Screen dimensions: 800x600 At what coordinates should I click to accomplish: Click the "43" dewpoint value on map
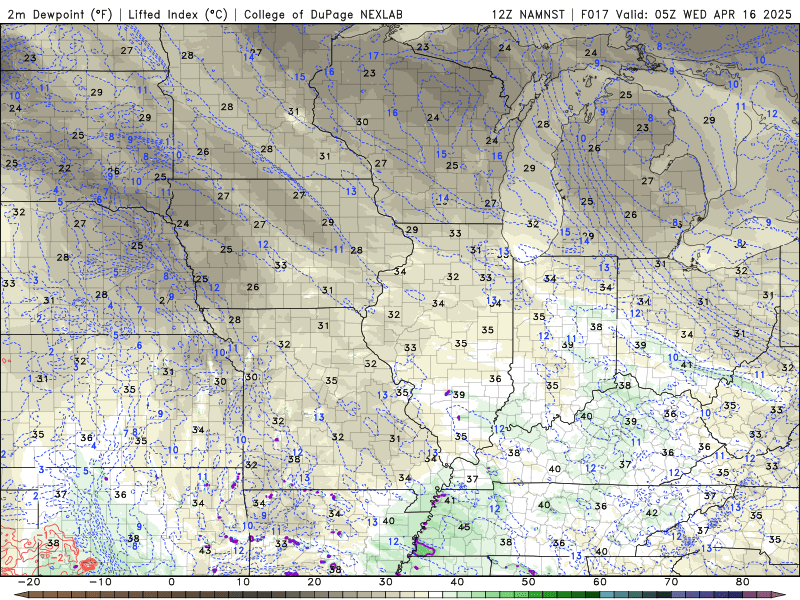point(205,550)
